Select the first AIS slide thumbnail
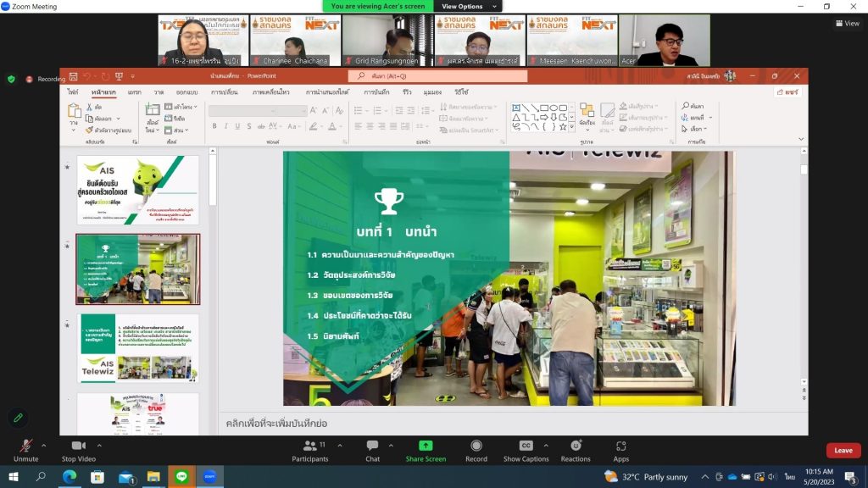This screenshot has height=488, width=868. (138, 190)
